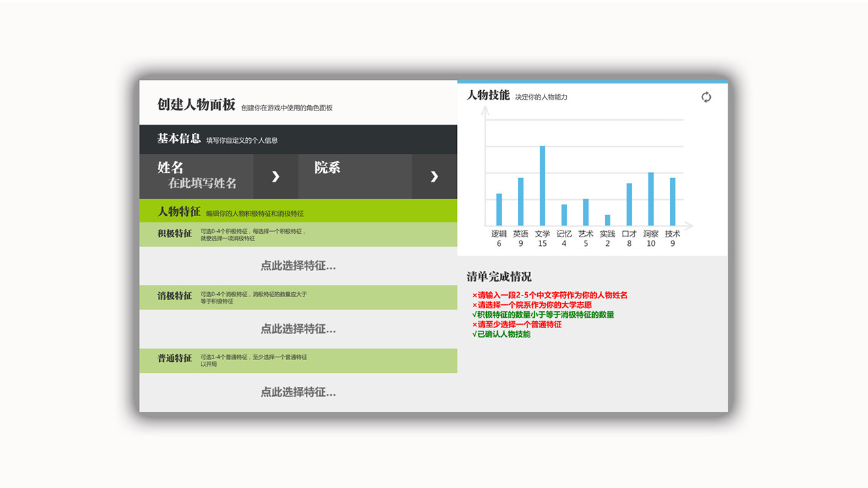Click the 逻辑 skill bar
Viewport: 868px width, 488px height.
point(499,209)
